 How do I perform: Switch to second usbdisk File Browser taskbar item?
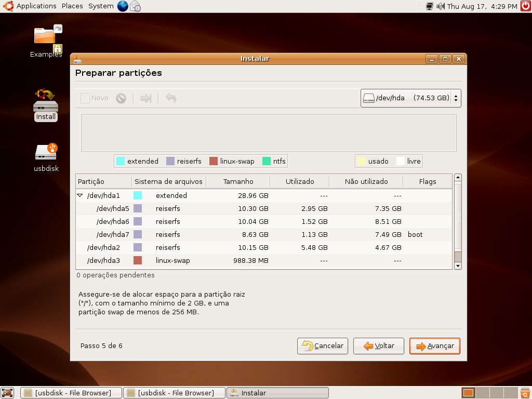point(174,393)
